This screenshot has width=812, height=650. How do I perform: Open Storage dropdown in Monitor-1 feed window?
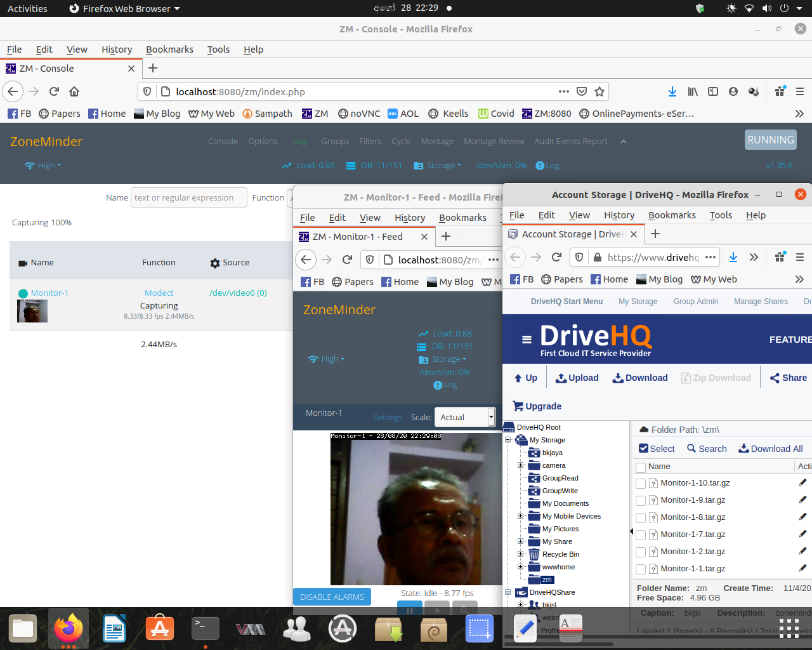point(443,359)
